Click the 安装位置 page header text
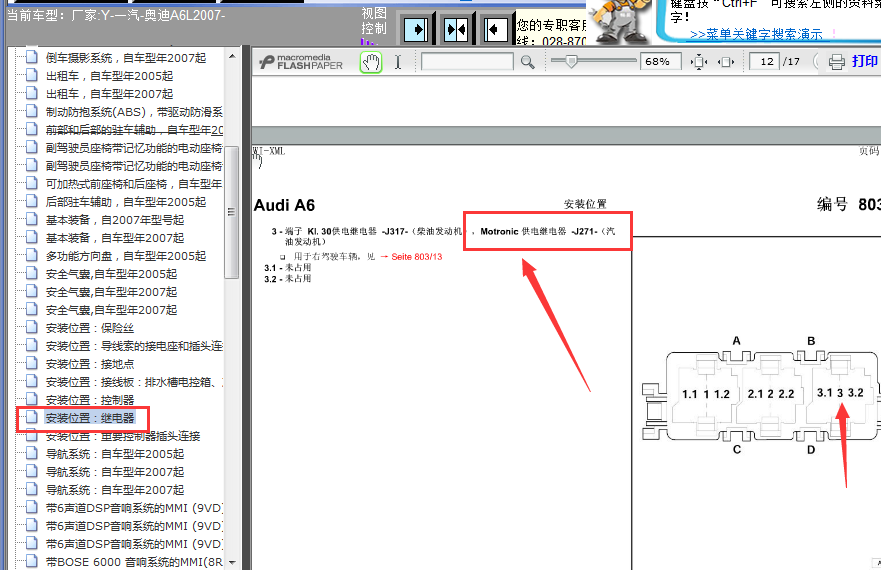The image size is (881, 570). 585,204
